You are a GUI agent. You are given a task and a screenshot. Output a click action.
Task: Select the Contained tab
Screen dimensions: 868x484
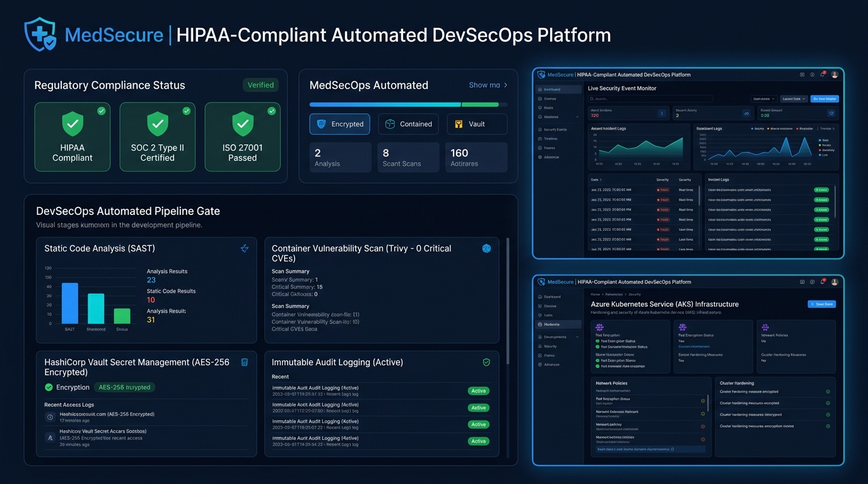tap(408, 124)
